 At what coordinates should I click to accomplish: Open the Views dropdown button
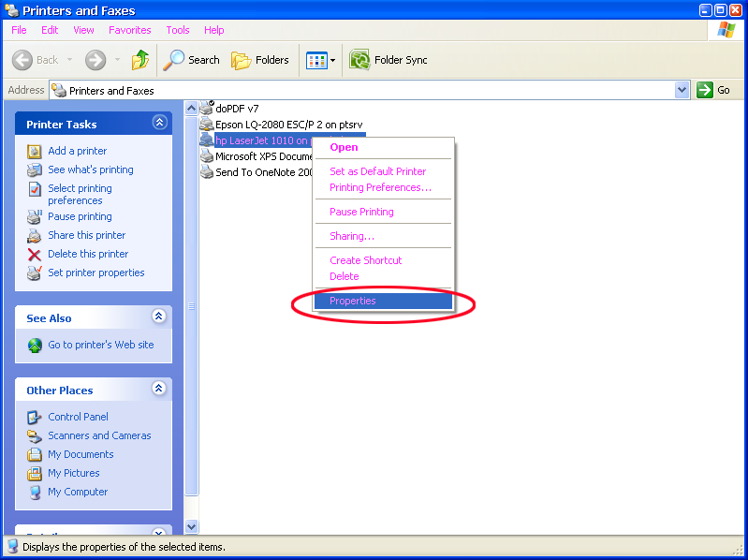321,60
